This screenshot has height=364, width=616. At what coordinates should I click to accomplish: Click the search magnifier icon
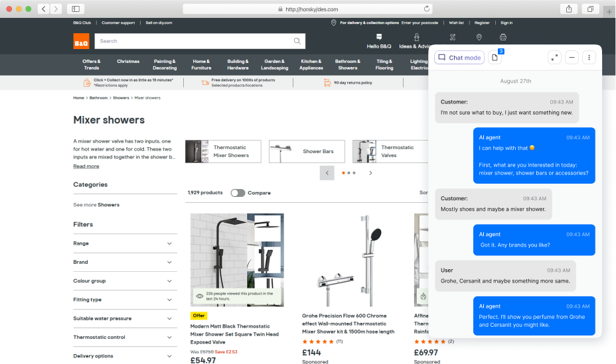click(x=297, y=41)
